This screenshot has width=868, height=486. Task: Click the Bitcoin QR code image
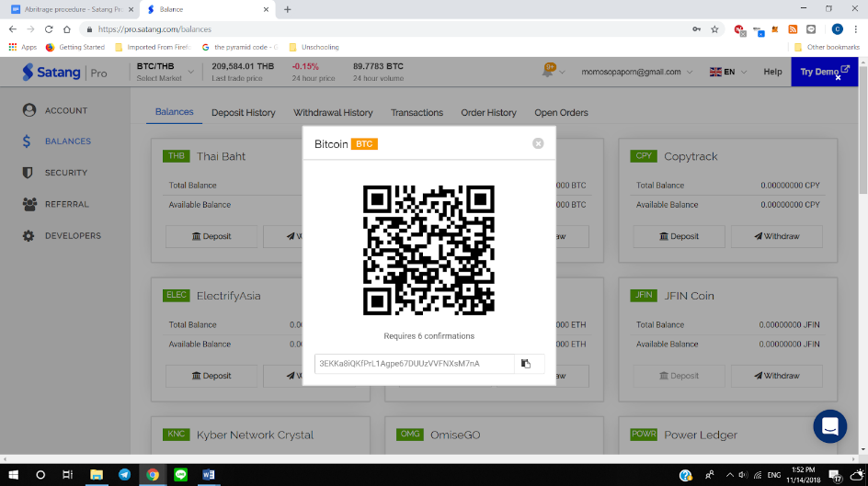428,250
